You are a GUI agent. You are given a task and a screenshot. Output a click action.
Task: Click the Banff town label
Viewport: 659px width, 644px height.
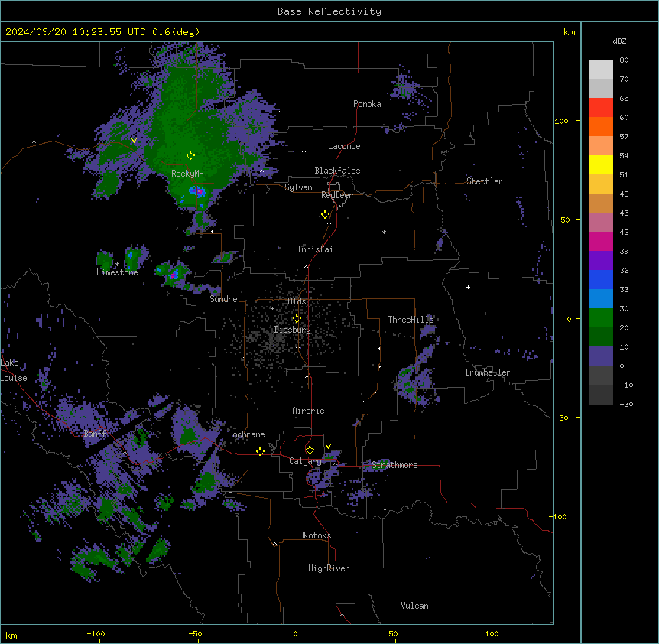(x=95, y=434)
